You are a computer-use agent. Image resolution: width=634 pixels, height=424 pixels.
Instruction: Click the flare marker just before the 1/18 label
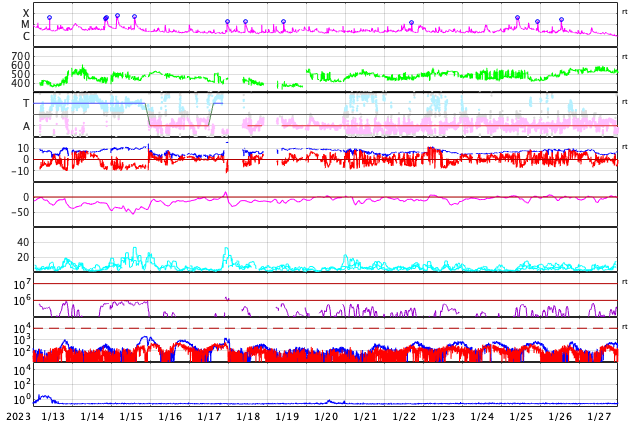point(227,22)
